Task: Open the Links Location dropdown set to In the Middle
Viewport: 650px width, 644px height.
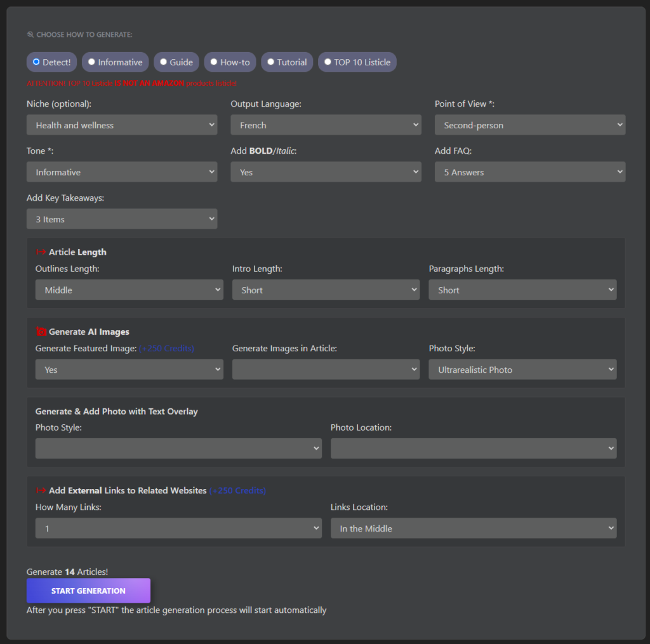Action: pos(474,528)
